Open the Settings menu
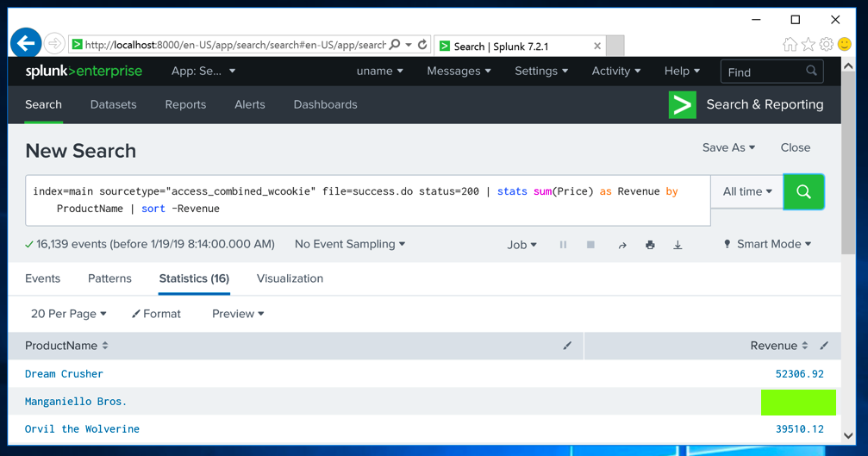Screen dimensions: 868x456 541,71
